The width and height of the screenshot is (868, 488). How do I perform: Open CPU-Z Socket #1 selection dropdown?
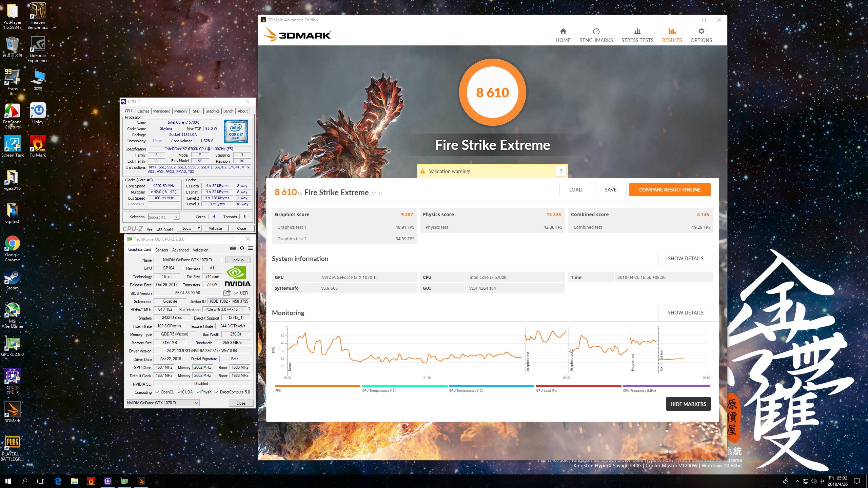click(164, 217)
